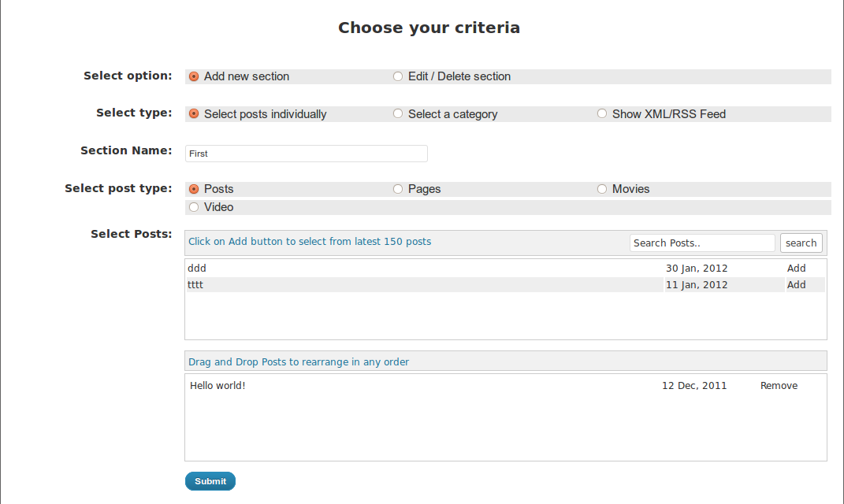Add the tttt post
This screenshot has height=504, width=844.
click(x=796, y=284)
